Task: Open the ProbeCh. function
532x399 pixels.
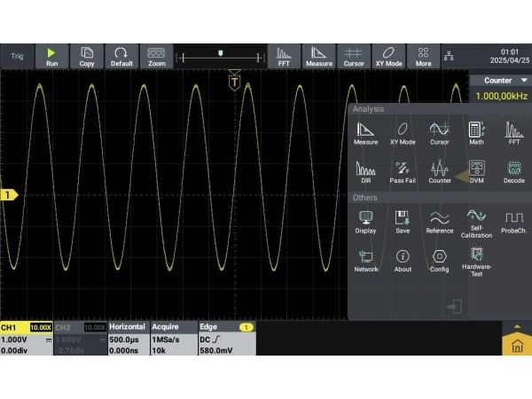Action: [x=514, y=223]
